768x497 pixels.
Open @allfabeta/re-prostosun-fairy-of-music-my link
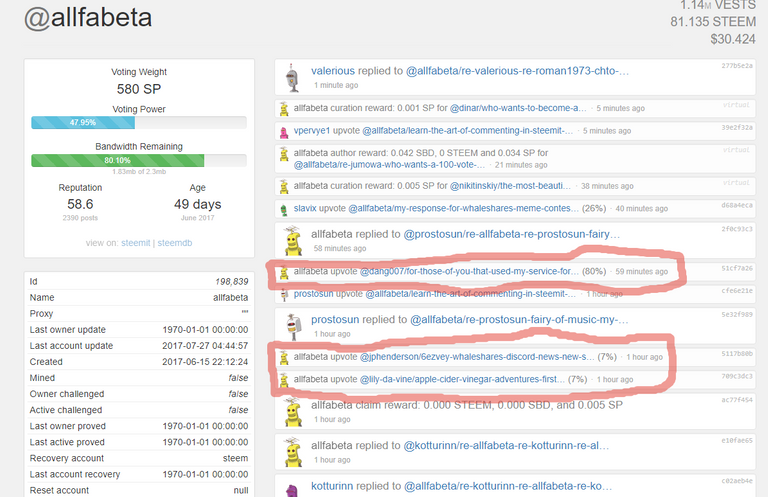tap(519, 320)
